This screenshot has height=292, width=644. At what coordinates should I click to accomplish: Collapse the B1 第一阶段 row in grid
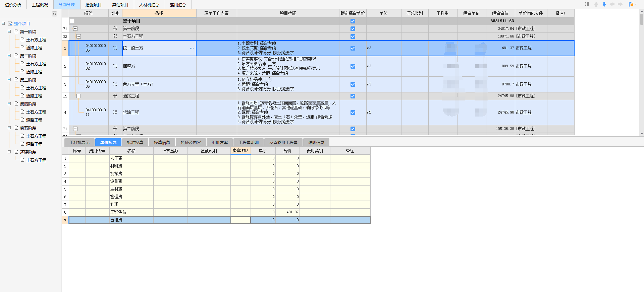pos(75,29)
